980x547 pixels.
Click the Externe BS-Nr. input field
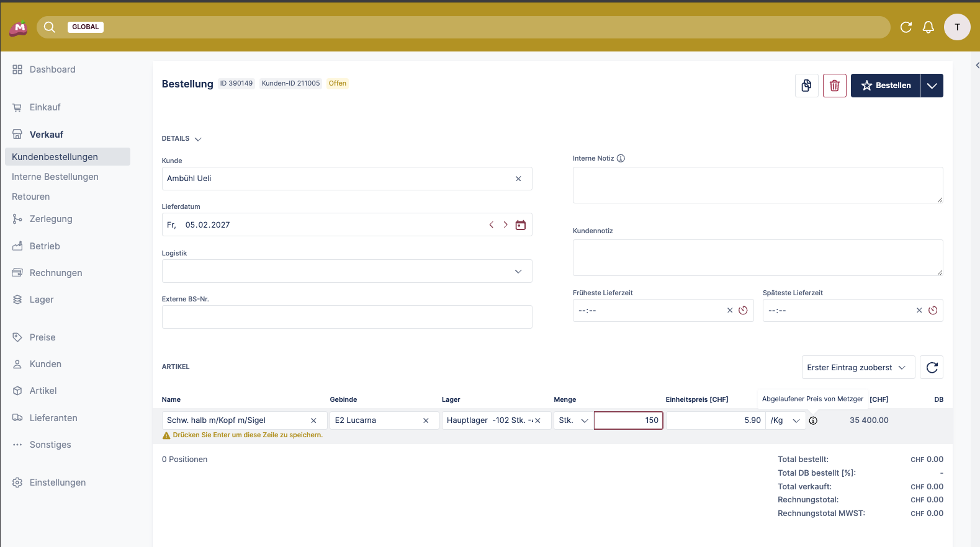coord(347,317)
